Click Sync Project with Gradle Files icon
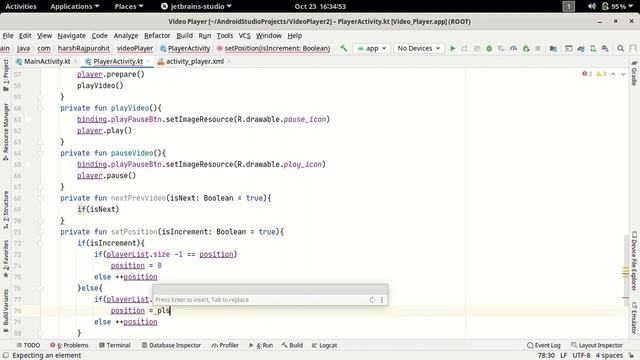This screenshot has height=360, width=640. tap(581, 48)
